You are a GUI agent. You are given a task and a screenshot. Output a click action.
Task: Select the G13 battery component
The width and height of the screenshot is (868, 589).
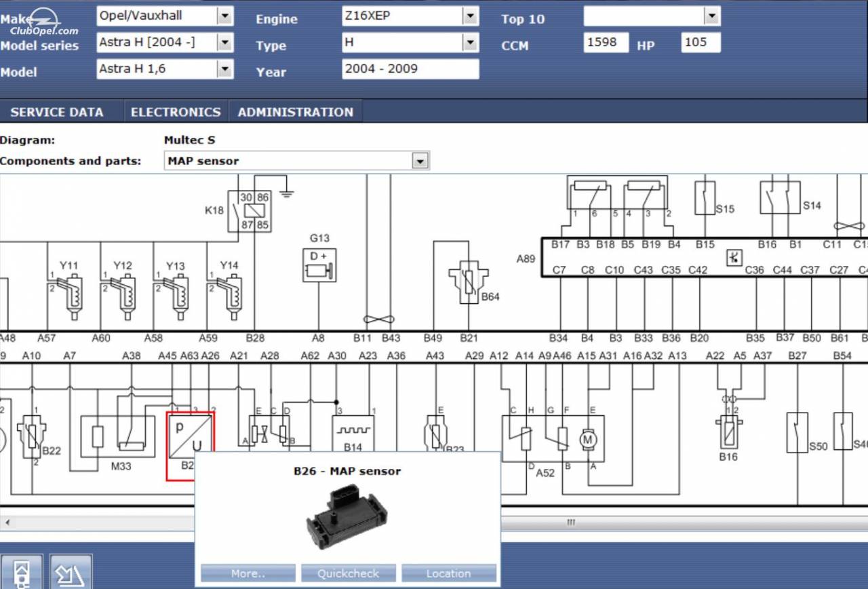319,265
